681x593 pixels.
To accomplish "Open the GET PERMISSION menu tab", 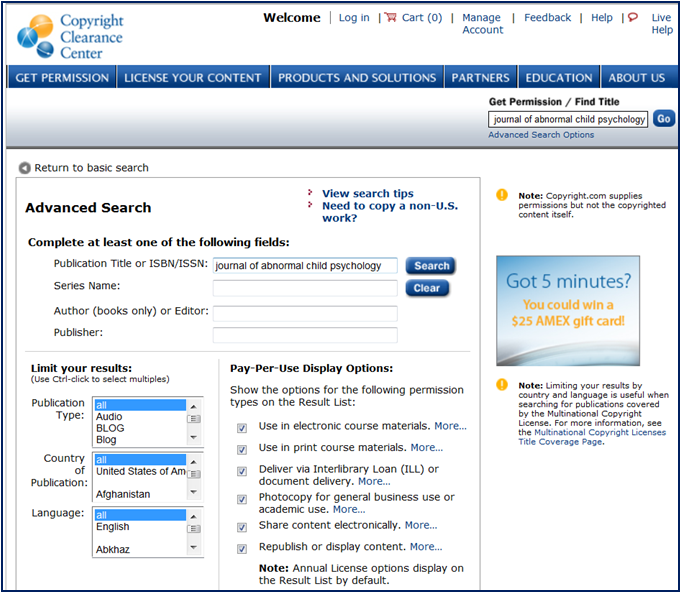I will tap(62, 78).
